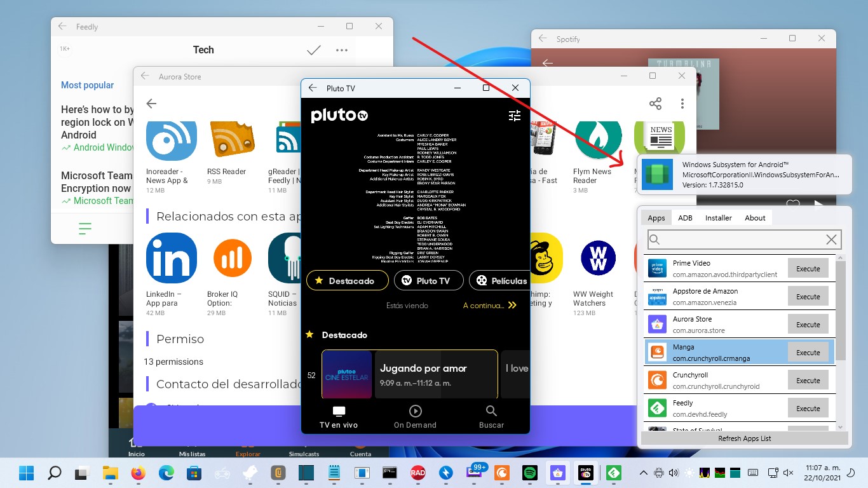Execute Appstore de Amazon
This screenshot has height=488, width=868.
pyautogui.click(x=808, y=297)
